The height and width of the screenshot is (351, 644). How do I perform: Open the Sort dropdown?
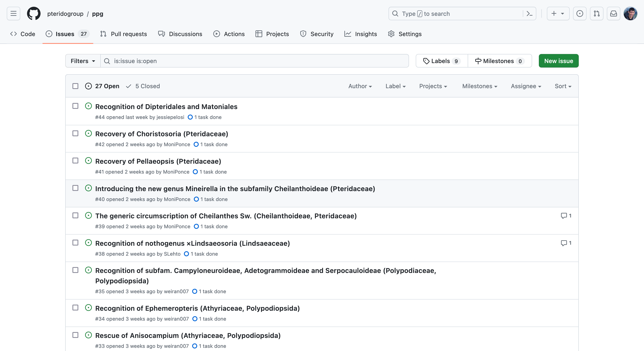pyautogui.click(x=563, y=86)
